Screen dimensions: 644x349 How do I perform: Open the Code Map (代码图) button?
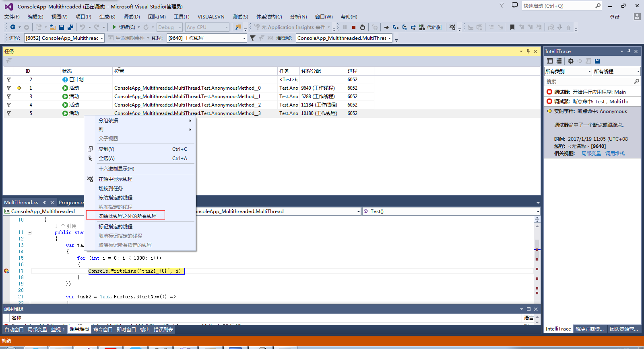(x=430, y=27)
